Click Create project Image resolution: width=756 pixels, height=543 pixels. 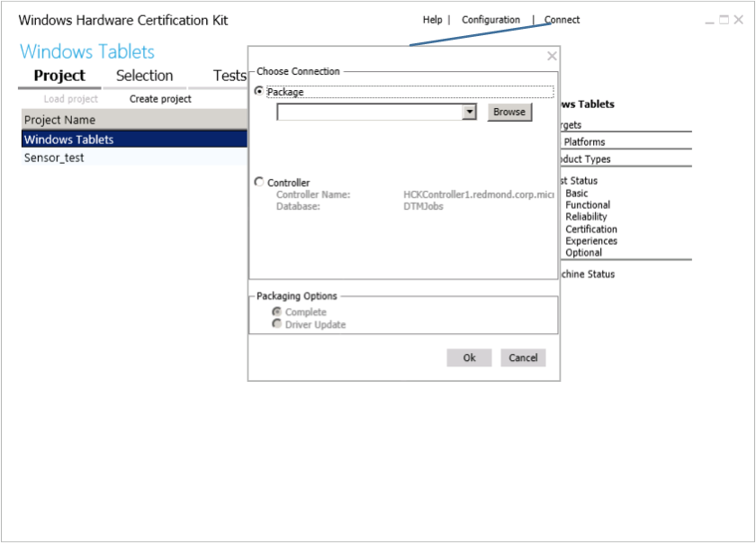pos(160,99)
